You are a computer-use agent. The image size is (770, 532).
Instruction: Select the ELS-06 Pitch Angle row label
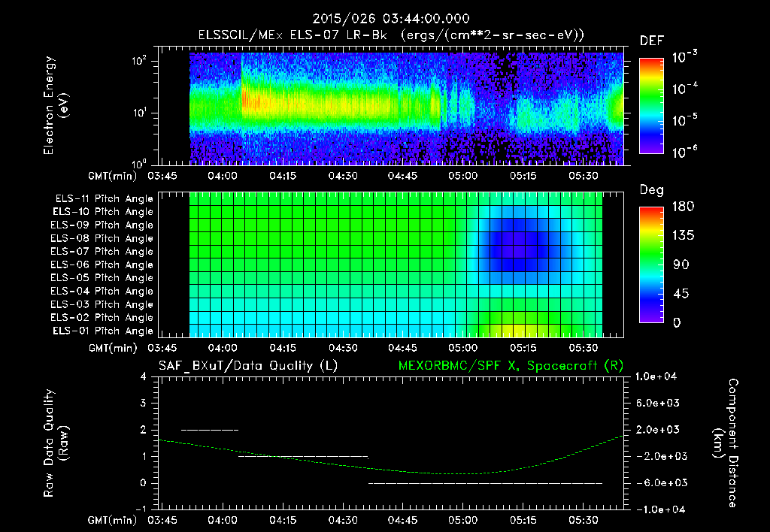pyautogui.click(x=102, y=264)
